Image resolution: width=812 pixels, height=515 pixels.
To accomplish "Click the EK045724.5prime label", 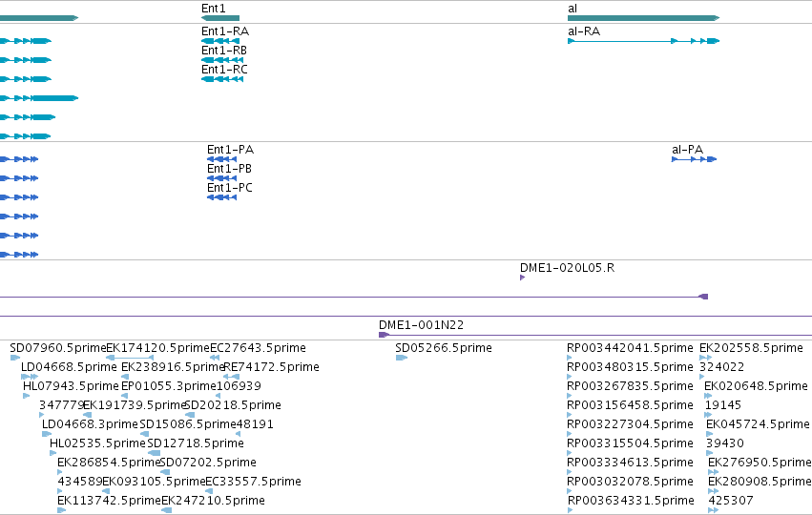I will [x=759, y=424].
